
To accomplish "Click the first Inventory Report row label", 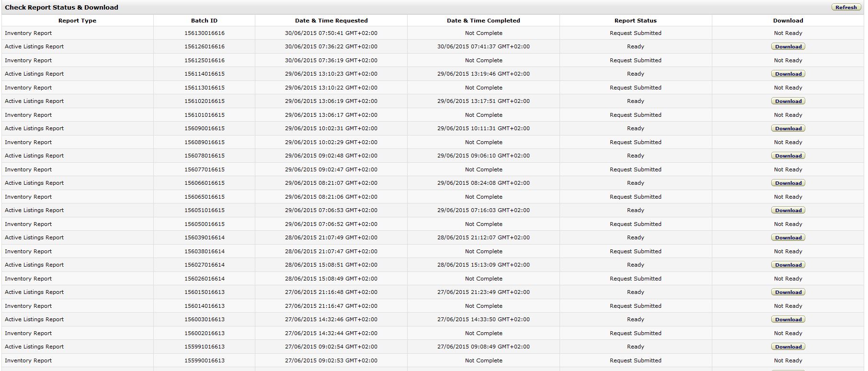I will 28,33.
